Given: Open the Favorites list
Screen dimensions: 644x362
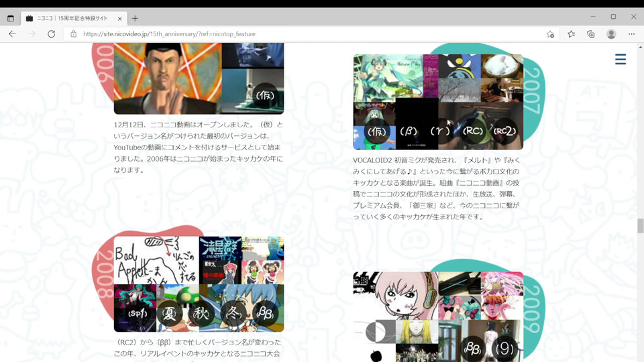Looking at the screenshot, I should (572, 34).
